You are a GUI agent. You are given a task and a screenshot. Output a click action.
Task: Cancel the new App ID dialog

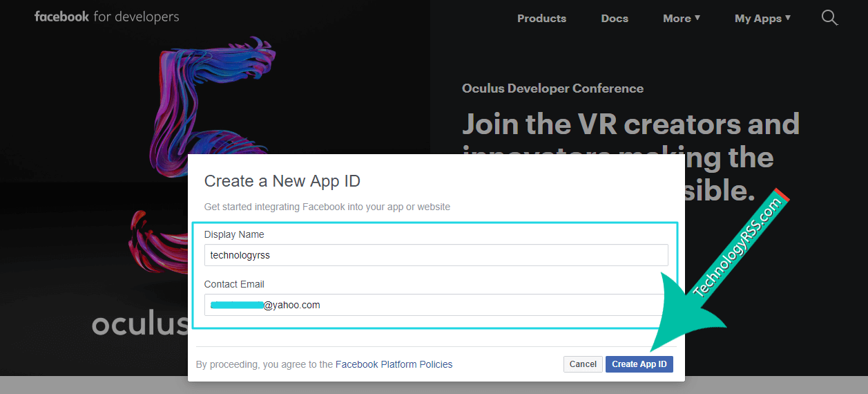point(583,364)
